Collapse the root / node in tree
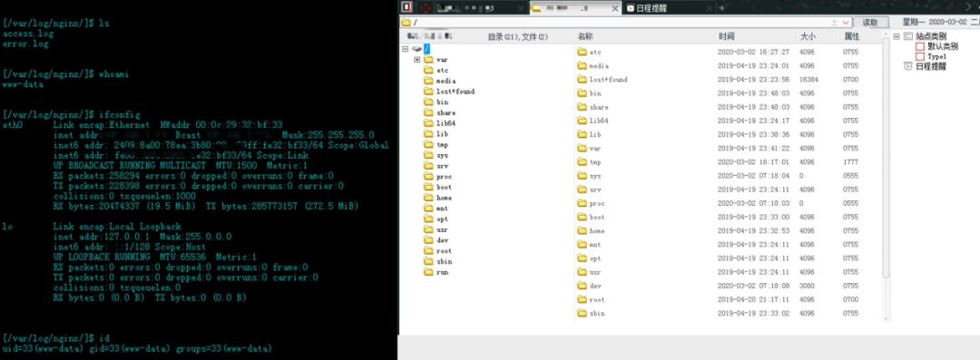The image size is (980, 360). (x=405, y=49)
